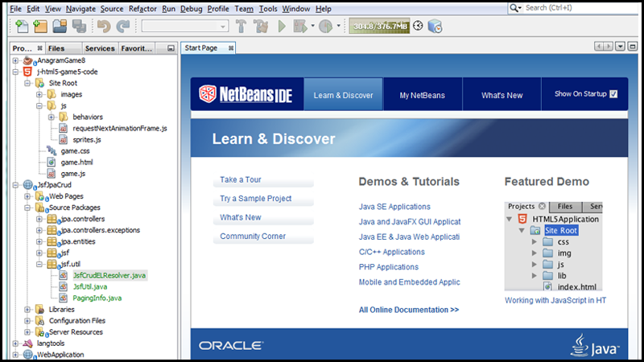Select sprites.js file in tree

[x=87, y=139]
